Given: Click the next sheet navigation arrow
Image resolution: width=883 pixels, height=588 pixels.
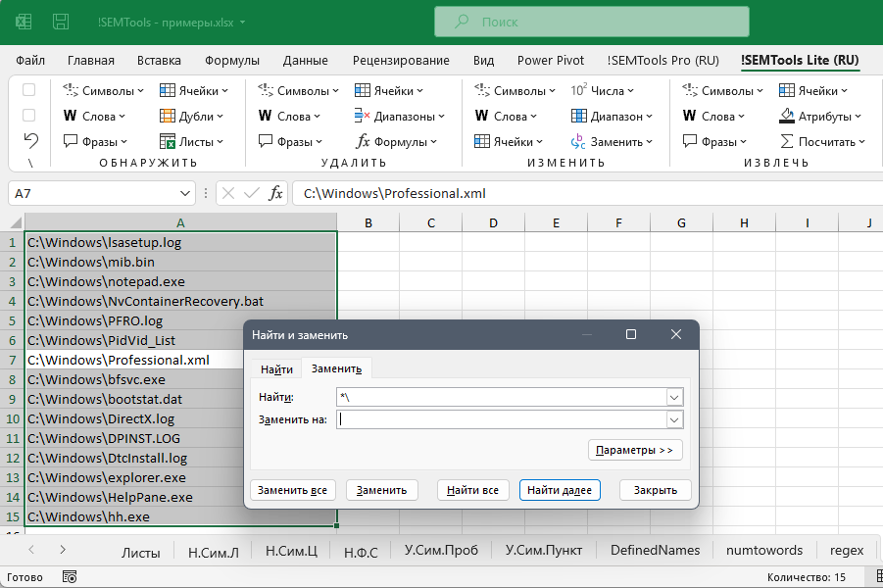Looking at the screenshot, I should click(x=63, y=550).
